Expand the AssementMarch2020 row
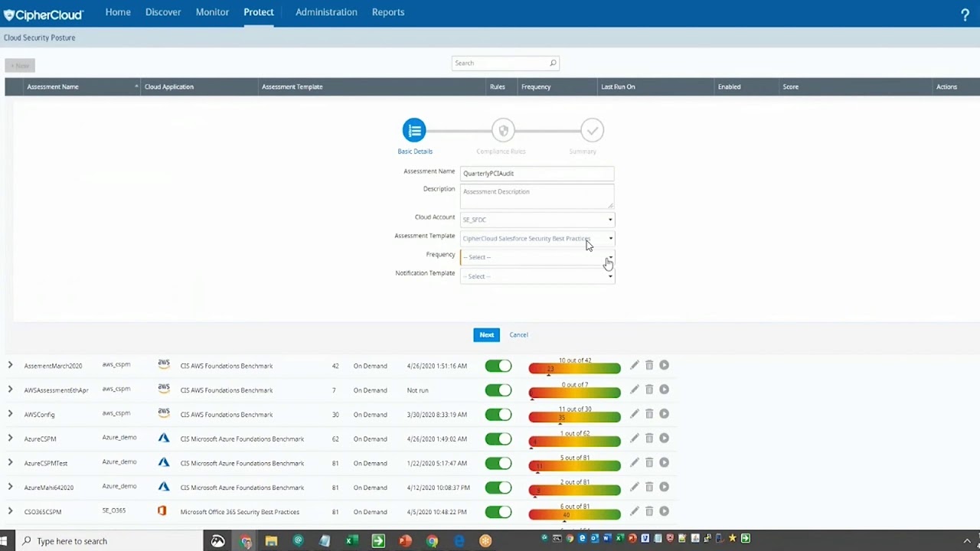Viewport: 980px width, 551px height. click(10, 366)
